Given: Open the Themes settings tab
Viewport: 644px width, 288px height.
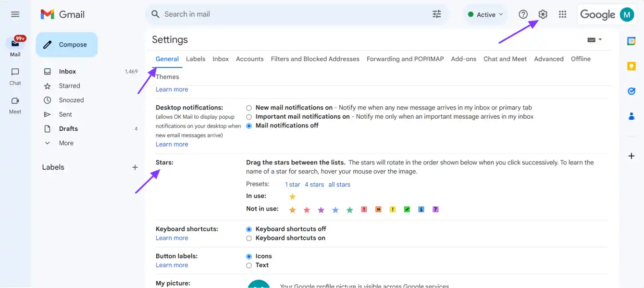Looking at the screenshot, I should coord(167,77).
